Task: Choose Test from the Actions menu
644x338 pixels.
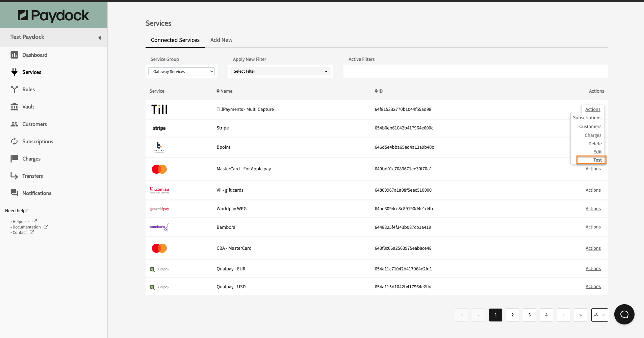Action: point(597,160)
